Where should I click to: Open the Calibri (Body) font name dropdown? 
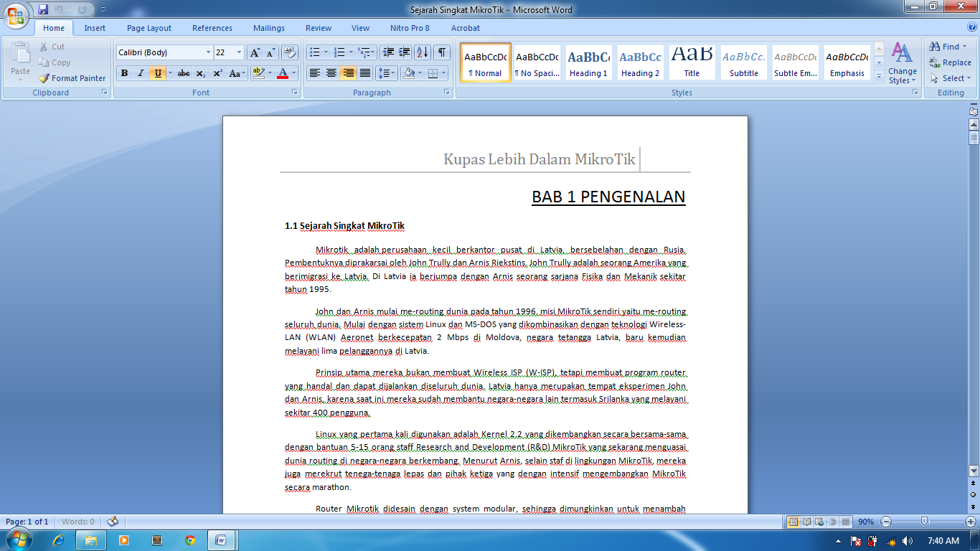point(209,52)
